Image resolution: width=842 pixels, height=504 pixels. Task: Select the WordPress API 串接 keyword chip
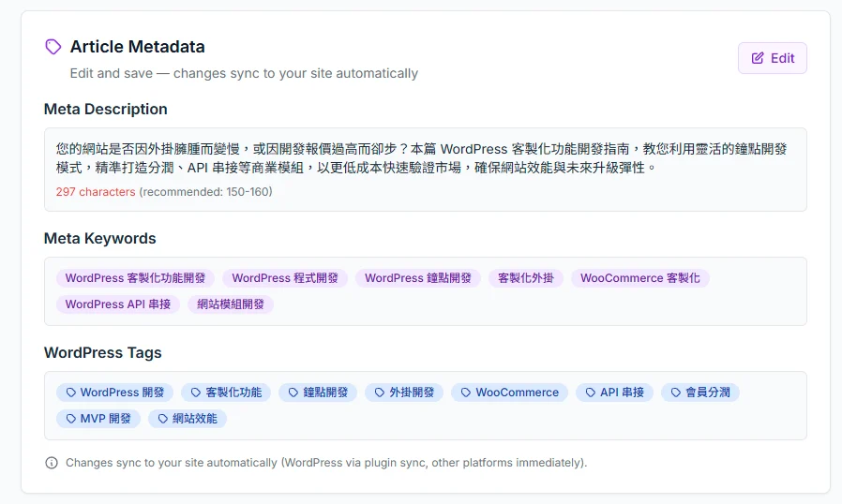pos(118,304)
